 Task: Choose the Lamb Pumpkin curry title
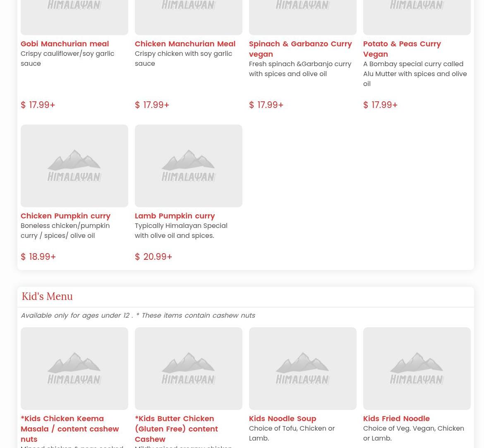(175, 216)
